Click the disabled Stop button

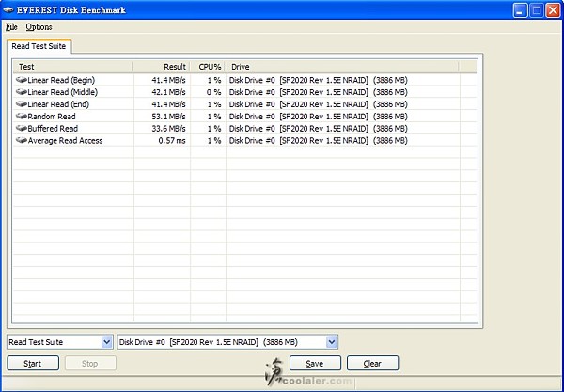tap(90, 363)
